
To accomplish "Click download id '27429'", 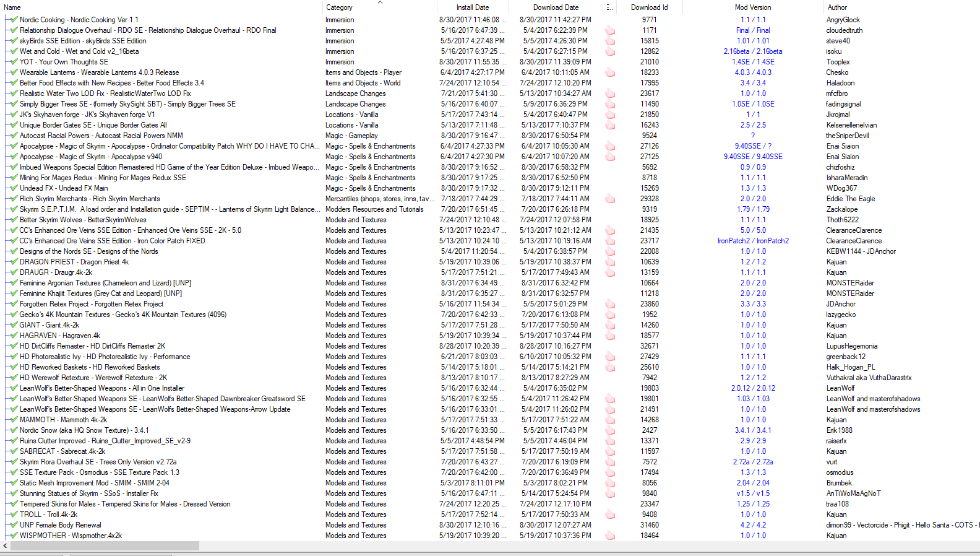I will coord(650,357).
